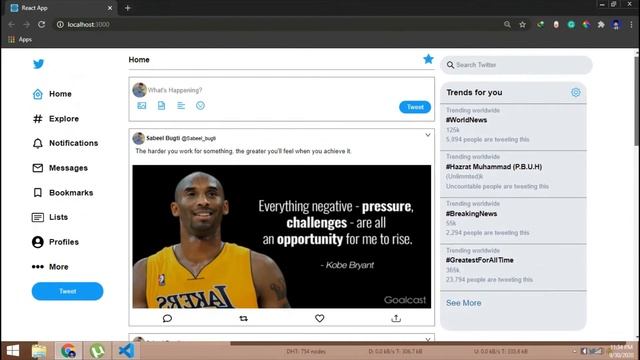Click the Twitter bird logo

click(38, 64)
